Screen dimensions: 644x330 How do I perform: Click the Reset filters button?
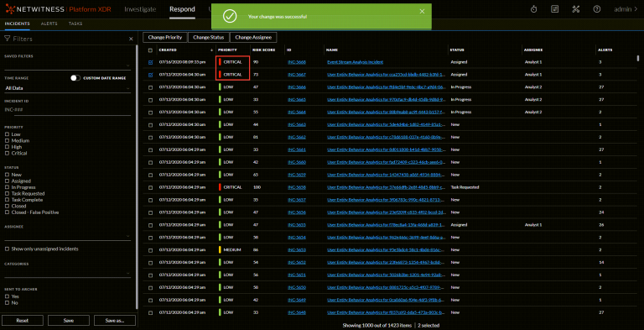point(22,321)
